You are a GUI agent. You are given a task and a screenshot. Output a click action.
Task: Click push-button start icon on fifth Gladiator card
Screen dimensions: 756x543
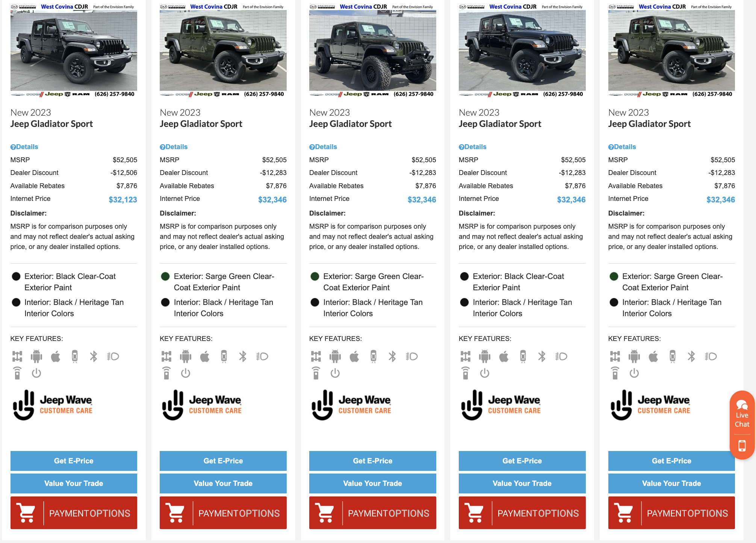point(634,373)
